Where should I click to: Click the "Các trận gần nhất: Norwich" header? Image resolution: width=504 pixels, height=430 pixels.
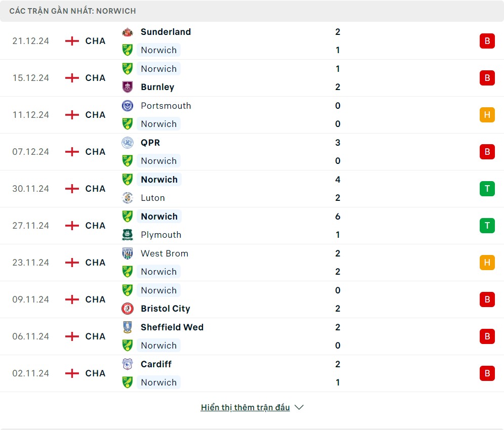pos(73,11)
